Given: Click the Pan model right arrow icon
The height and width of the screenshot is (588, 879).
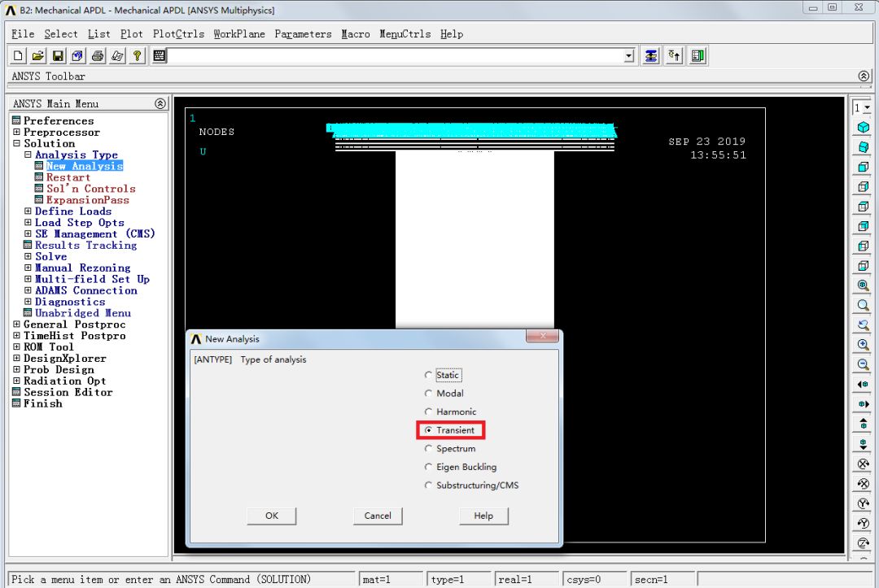Looking at the screenshot, I should (x=864, y=403).
